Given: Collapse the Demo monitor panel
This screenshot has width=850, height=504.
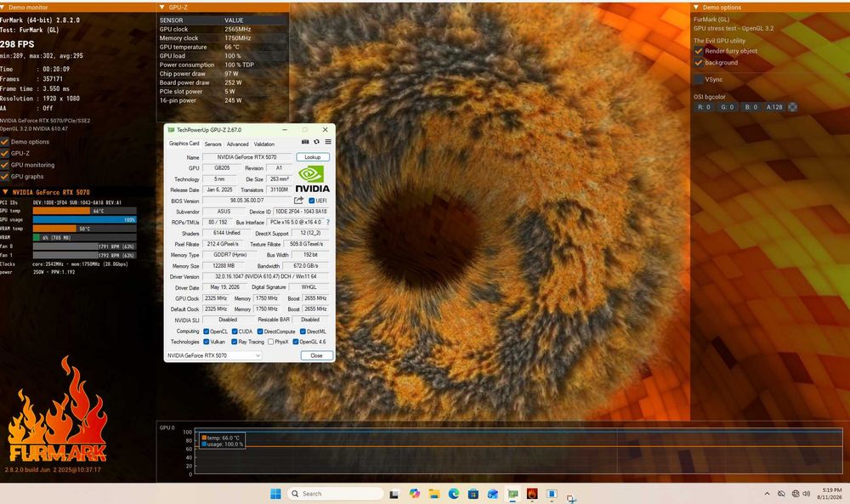Looking at the screenshot, I should [x=3, y=8].
